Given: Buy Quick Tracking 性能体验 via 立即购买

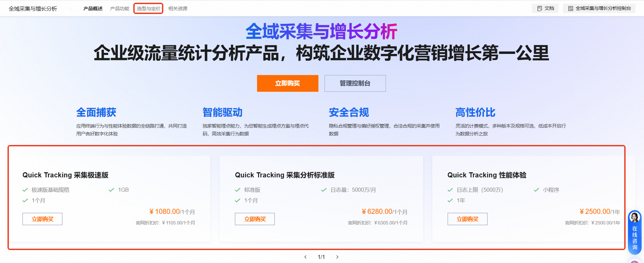Looking at the screenshot, I should (x=467, y=219).
